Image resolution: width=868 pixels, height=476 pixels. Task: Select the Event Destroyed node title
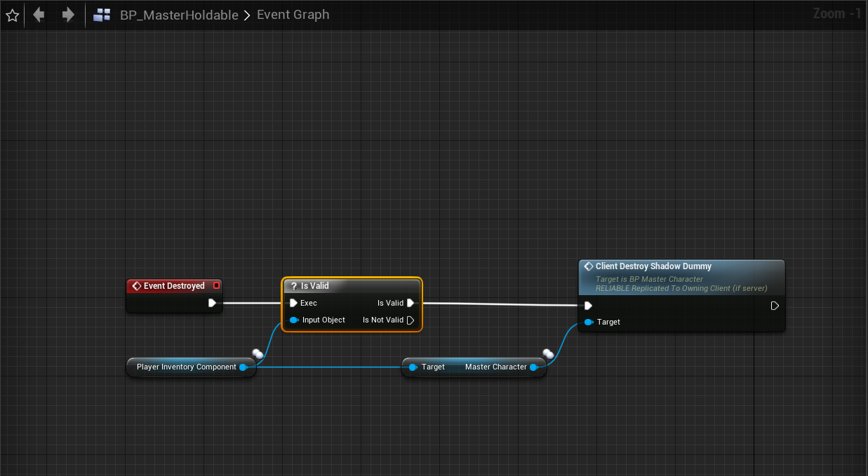[x=173, y=286]
